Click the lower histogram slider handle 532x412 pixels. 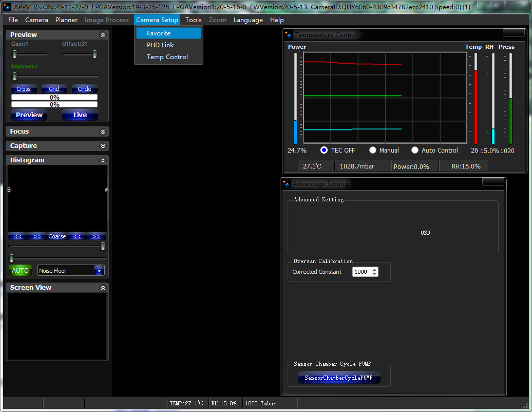[11, 258]
